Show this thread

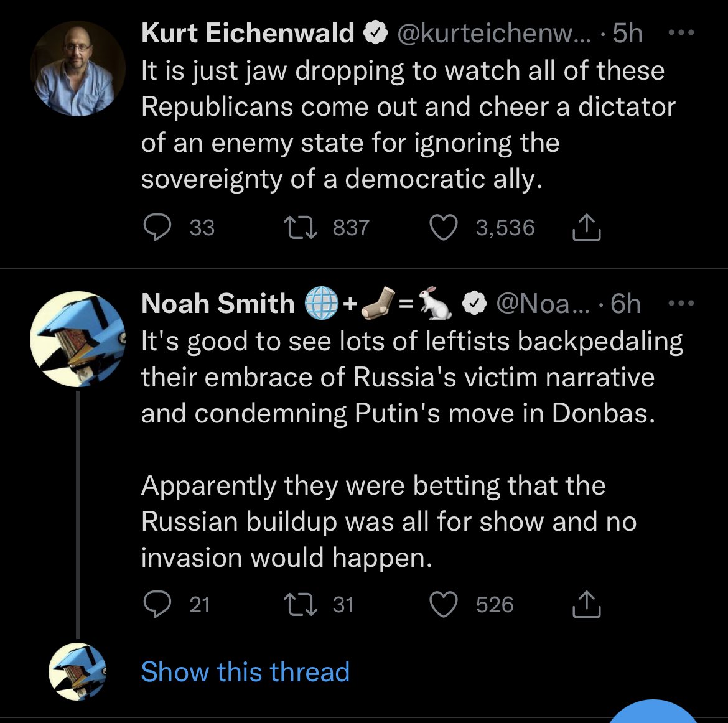point(245,671)
